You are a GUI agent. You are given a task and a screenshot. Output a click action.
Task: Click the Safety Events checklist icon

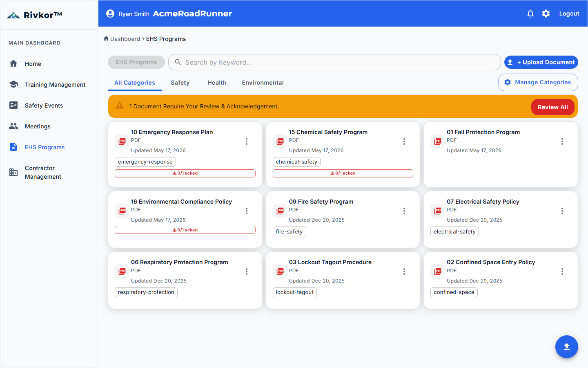coord(13,105)
